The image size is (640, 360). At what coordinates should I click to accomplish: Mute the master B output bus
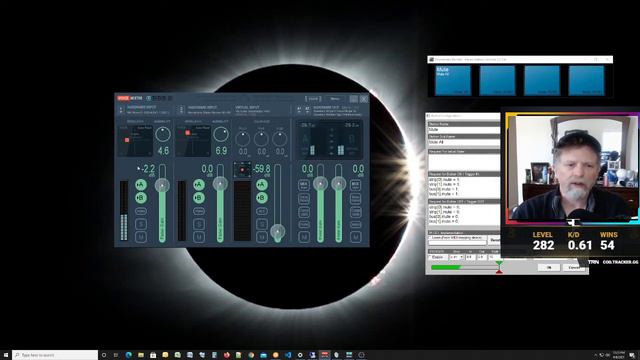click(x=356, y=237)
